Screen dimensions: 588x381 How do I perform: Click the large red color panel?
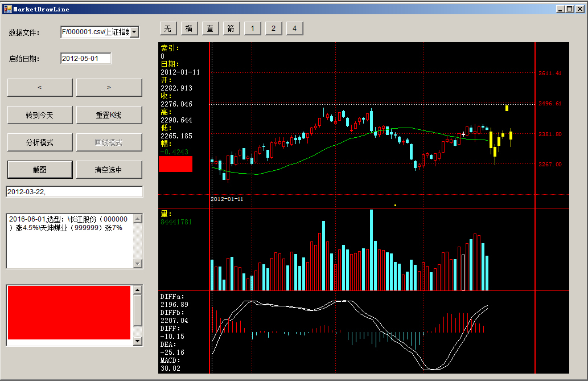[x=69, y=313]
